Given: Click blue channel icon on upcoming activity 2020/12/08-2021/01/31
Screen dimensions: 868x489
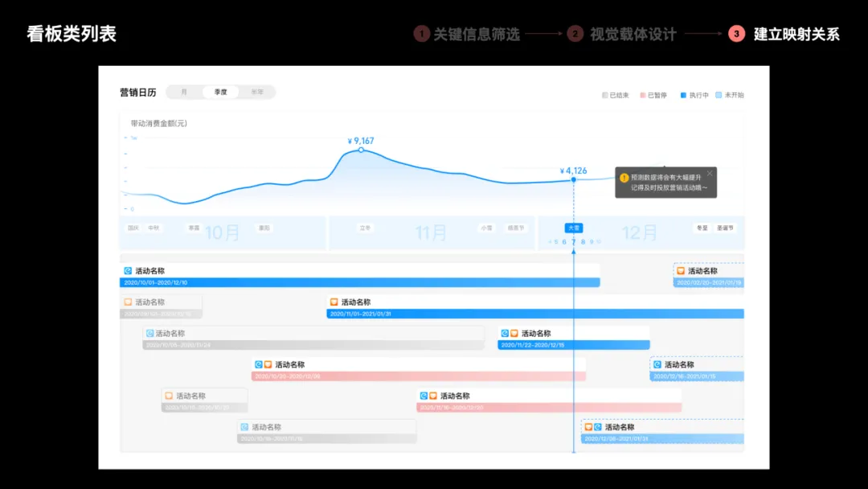Looking at the screenshot, I should tap(598, 427).
